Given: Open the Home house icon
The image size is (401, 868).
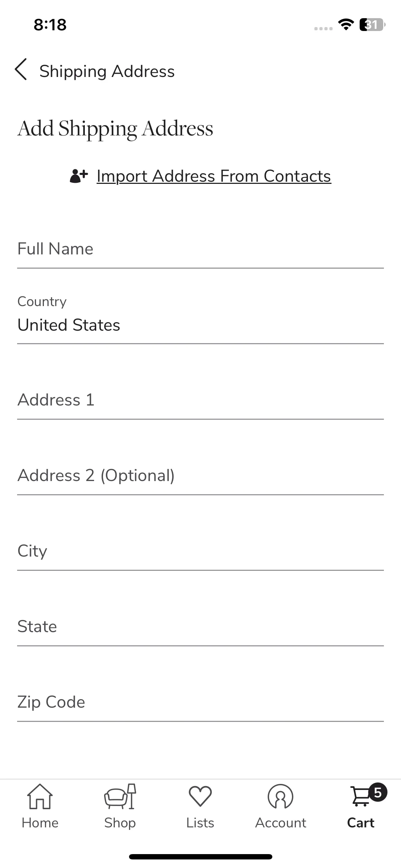Looking at the screenshot, I should click(x=40, y=796).
